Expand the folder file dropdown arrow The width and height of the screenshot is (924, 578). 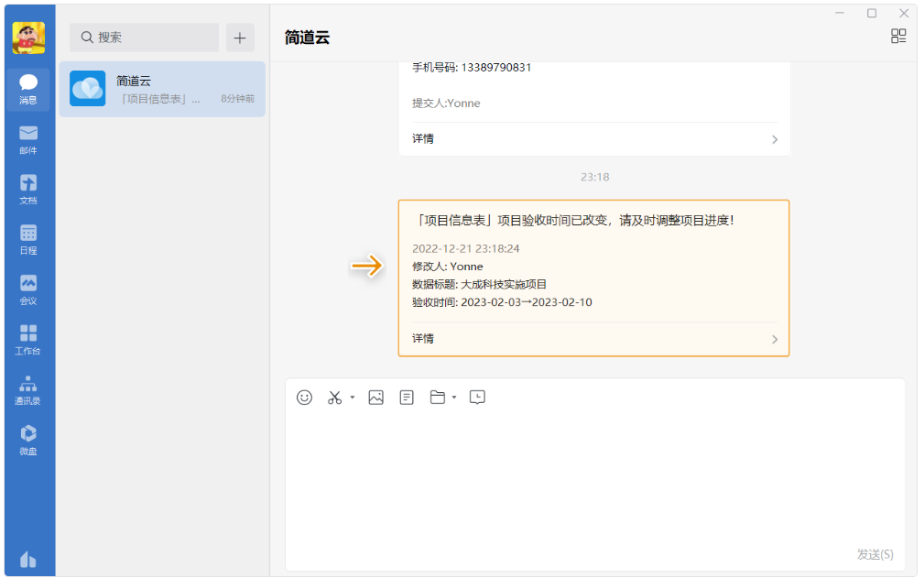click(x=454, y=398)
